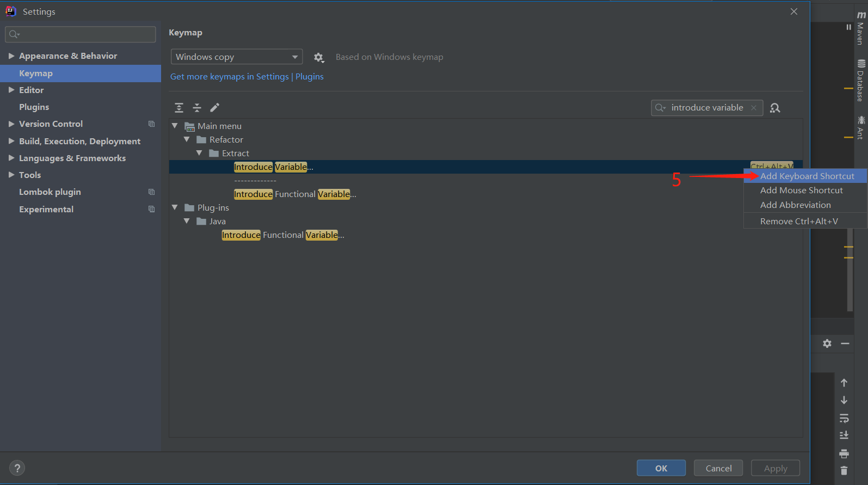Click magnifier icon in settings search box

[x=14, y=34]
